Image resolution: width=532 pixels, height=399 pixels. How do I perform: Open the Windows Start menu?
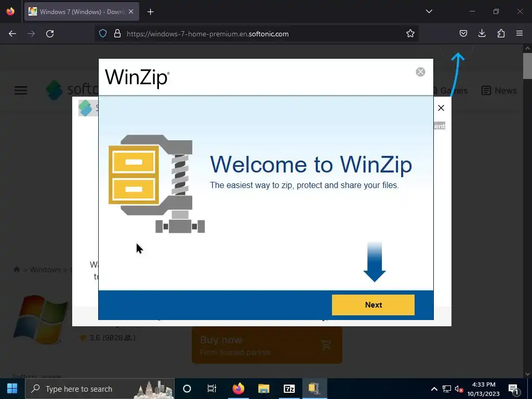[x=12, y=389]
